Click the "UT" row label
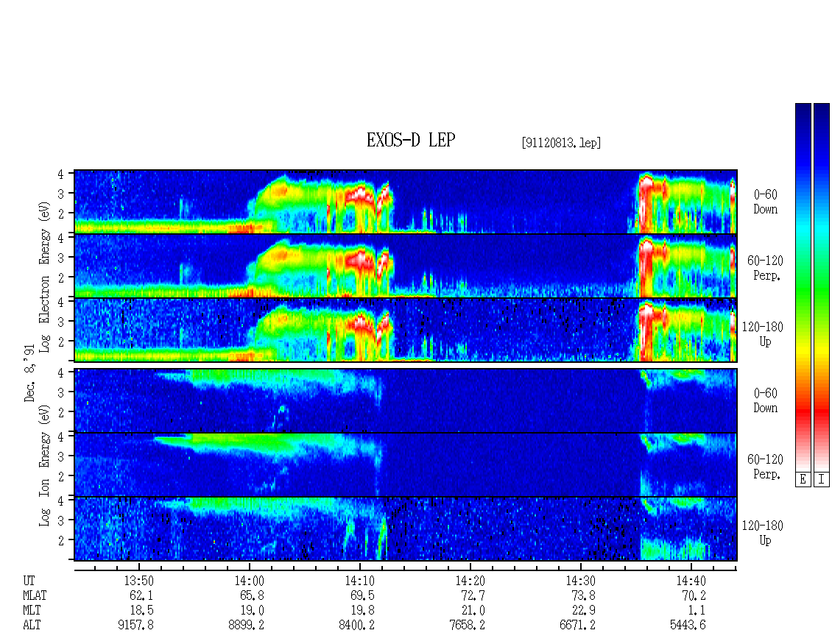Screen dimensions: 832x644 29,581
